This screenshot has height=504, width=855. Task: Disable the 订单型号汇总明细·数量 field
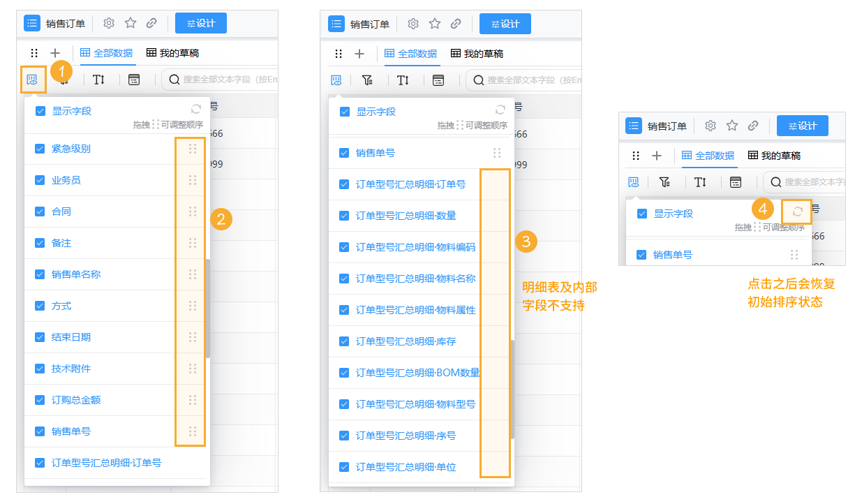[x=343, y=215]
